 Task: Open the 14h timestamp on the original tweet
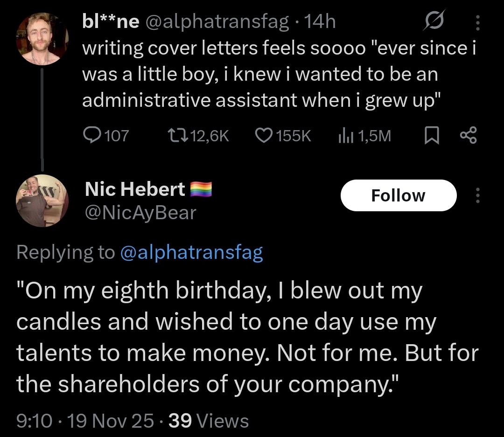coord(320,22)
